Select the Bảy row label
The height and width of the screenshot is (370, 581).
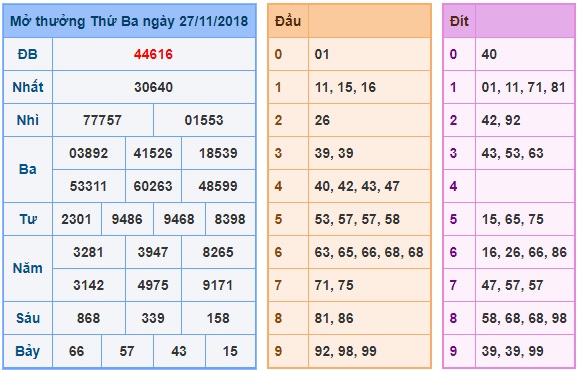pyautogui.click(x=28, y=351)
